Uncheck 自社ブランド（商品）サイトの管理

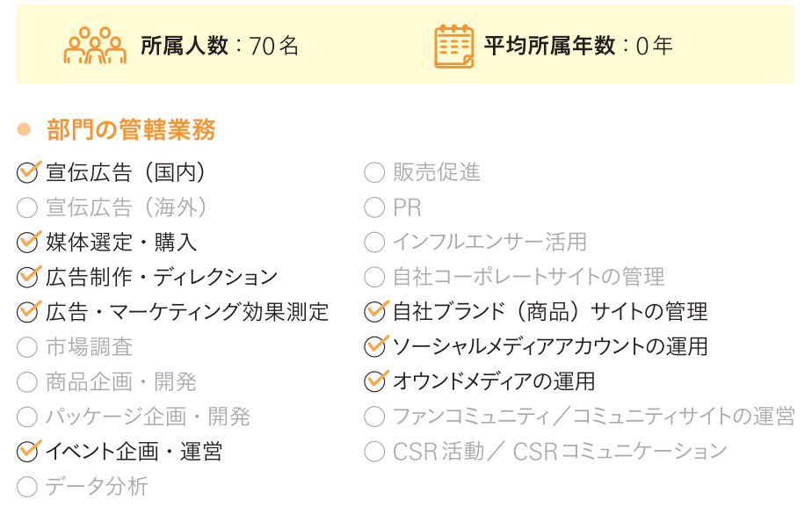pyautogui.click(x=375, y=312)
